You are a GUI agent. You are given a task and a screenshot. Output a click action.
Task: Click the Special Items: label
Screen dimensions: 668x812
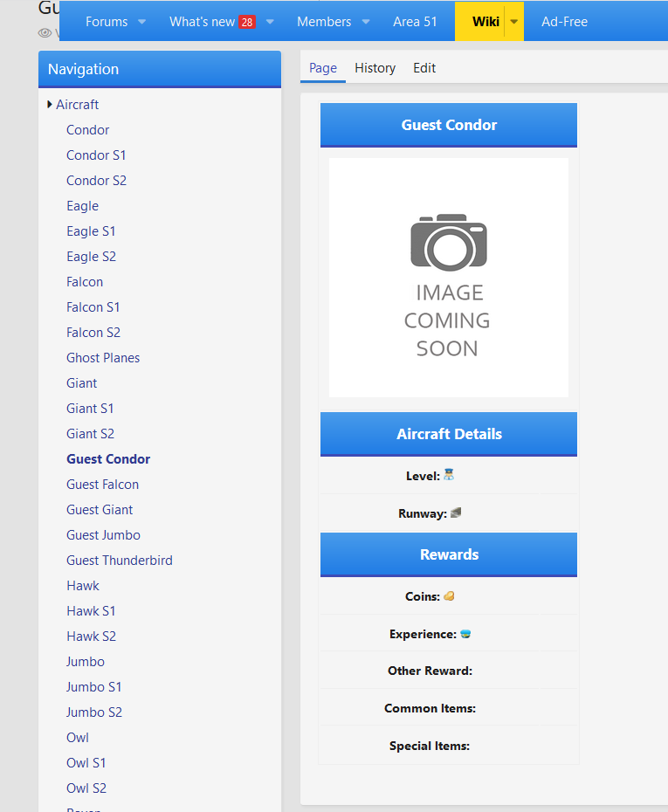(430, 747)
